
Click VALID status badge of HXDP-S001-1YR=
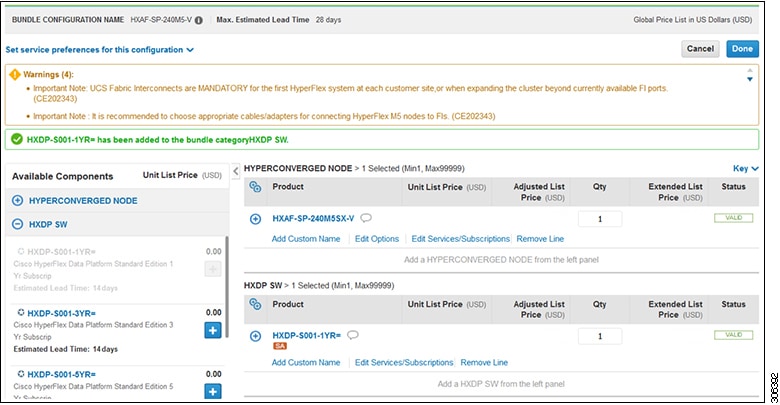coord(733,335)
